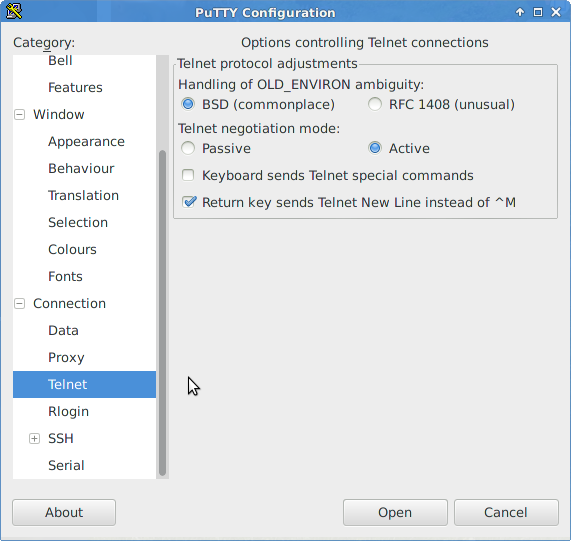Open the Features settings category
Screen dimensions: 571x541
tap(75, 87)
